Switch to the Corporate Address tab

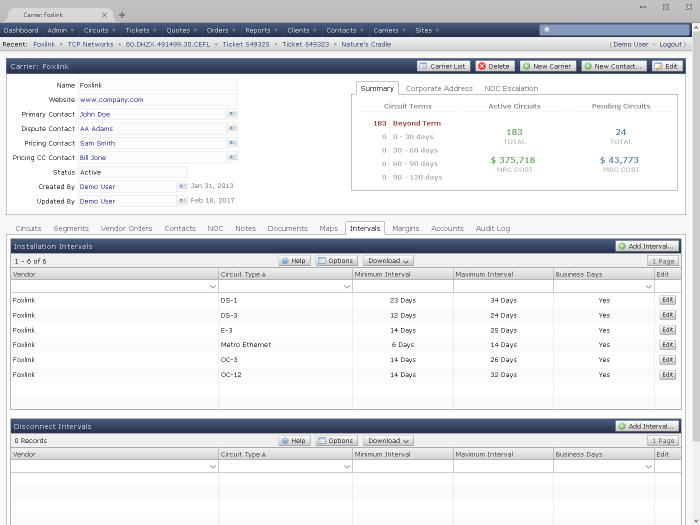[x=439, y=89]
